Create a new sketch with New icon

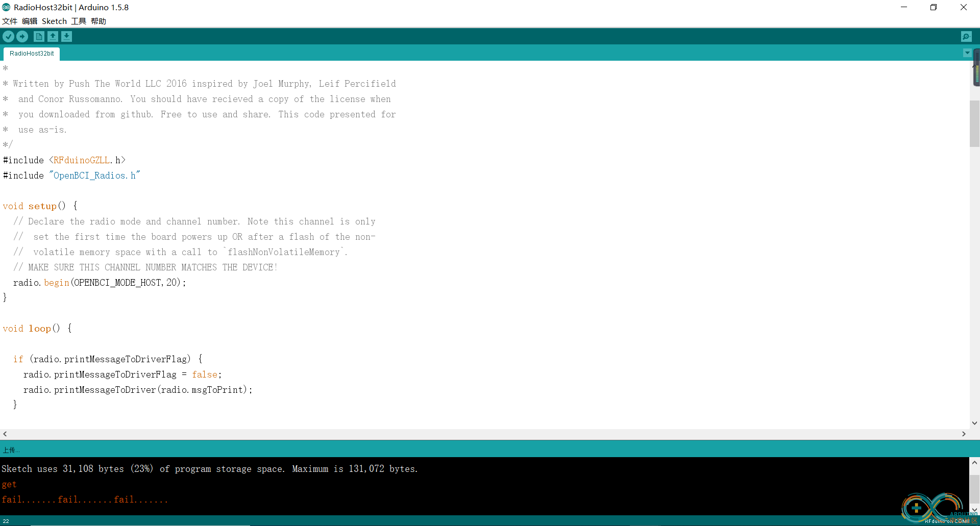click(39, 36)
